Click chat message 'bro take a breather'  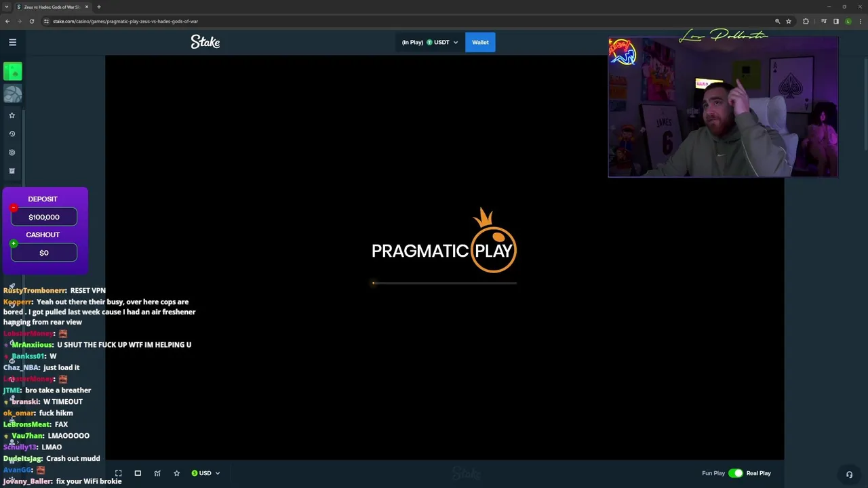(58, 390)
